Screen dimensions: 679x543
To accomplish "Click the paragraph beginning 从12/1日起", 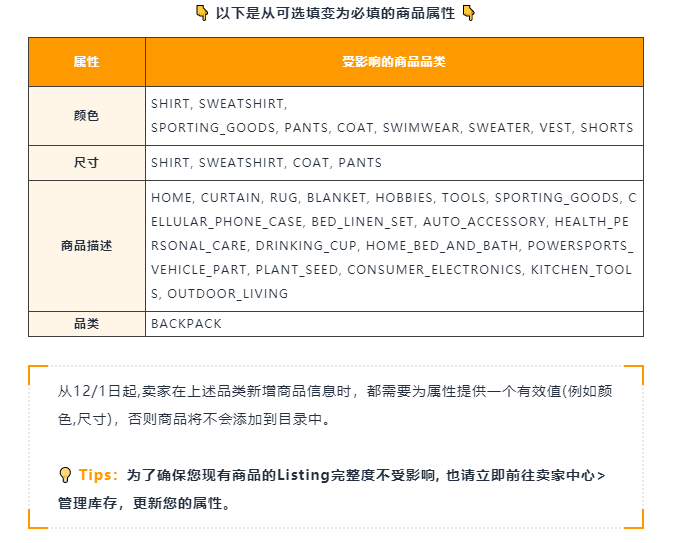I will click(335, 405).
